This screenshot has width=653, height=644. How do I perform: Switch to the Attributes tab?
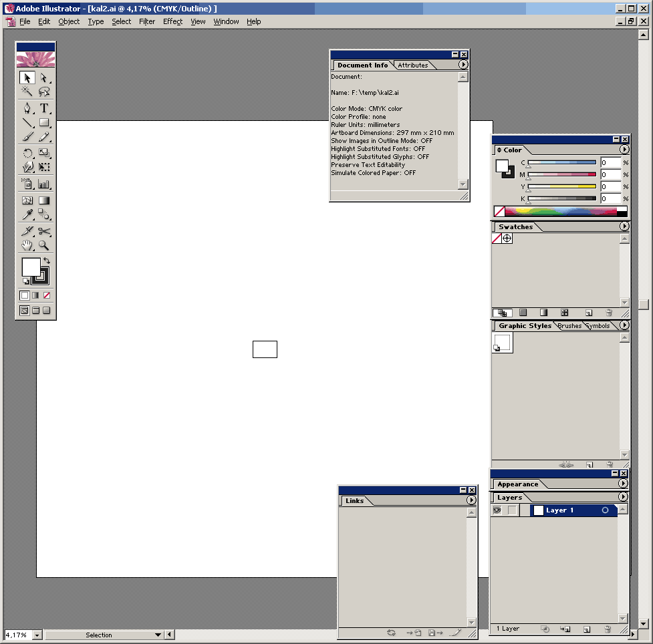pos(412,65)
